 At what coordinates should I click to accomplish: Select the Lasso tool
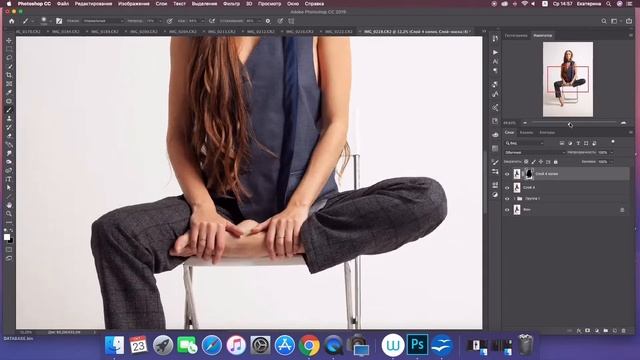click(x=9, y=58)
